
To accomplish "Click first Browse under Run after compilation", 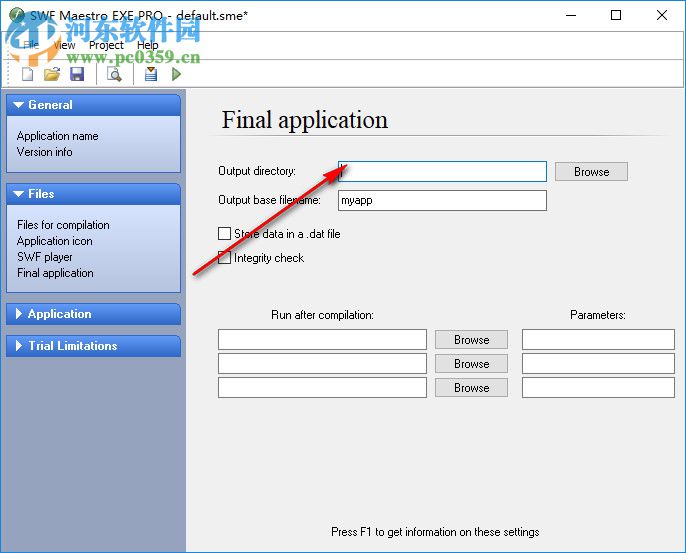I will click(472, 340).
